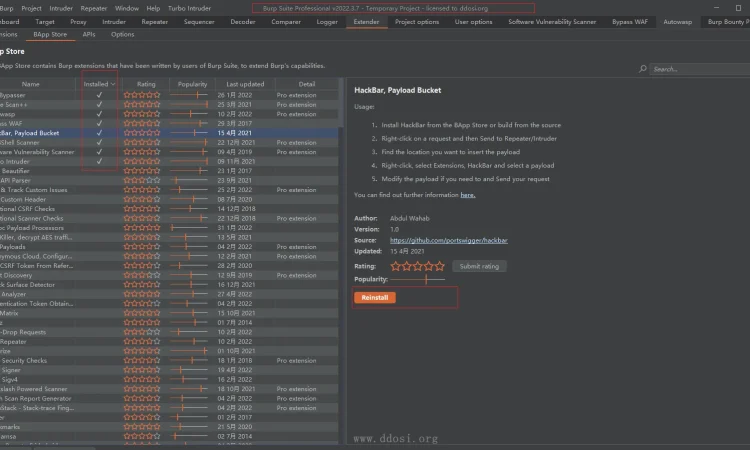750x450 pixels.
Task: Select the APIs sub-tab
Action: (89, 34)
